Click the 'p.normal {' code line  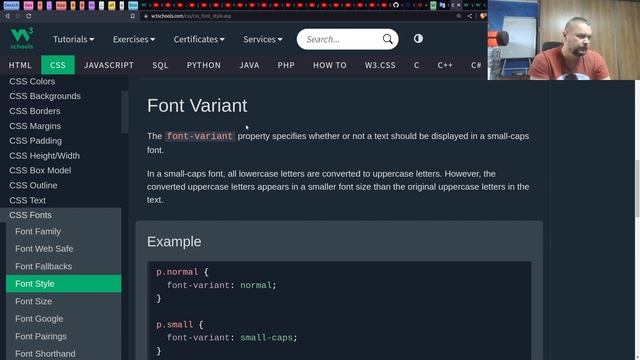coord(182,272)
